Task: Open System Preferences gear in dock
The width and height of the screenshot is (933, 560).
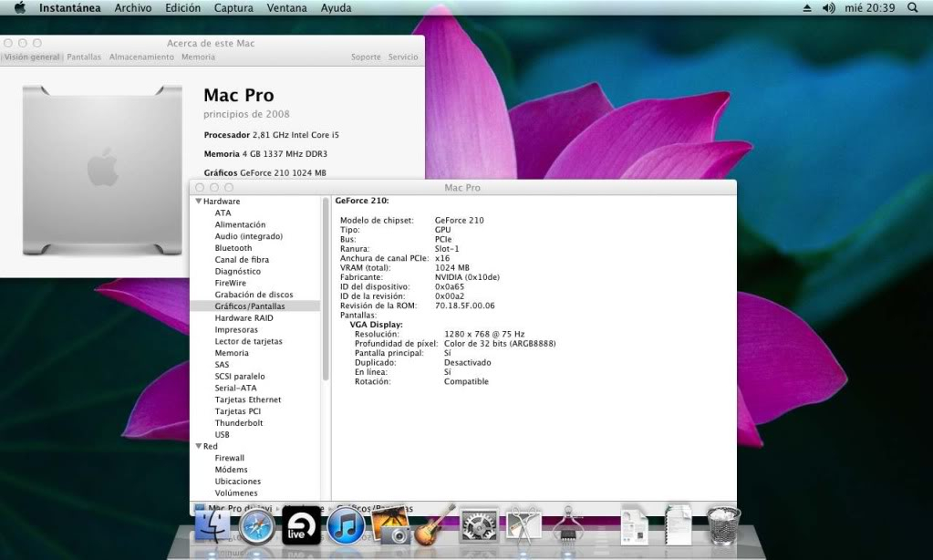Action: tap(479, 526)
